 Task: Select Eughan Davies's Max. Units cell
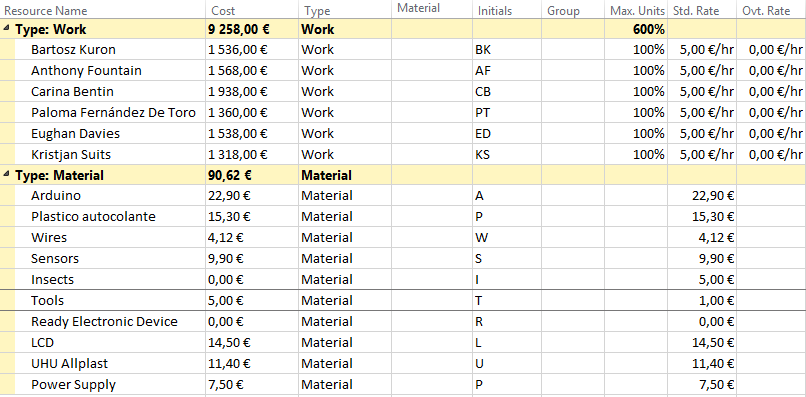(x=636, y=134)
